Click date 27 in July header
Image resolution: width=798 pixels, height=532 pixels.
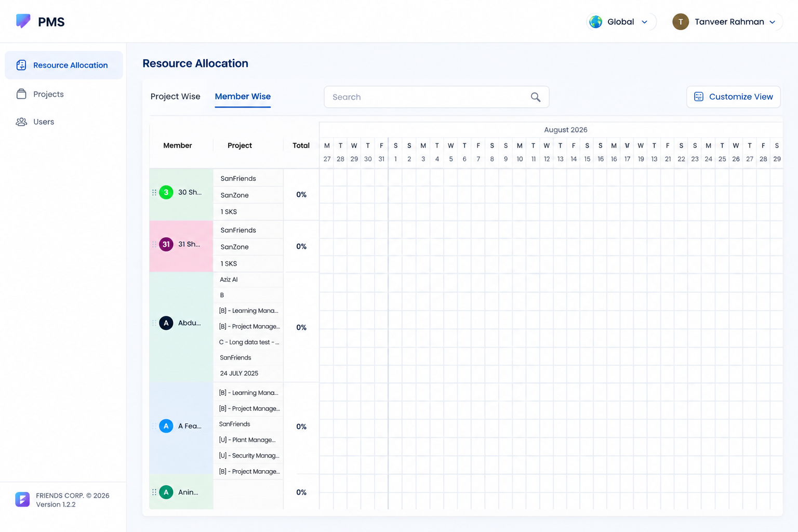(327, 159)
